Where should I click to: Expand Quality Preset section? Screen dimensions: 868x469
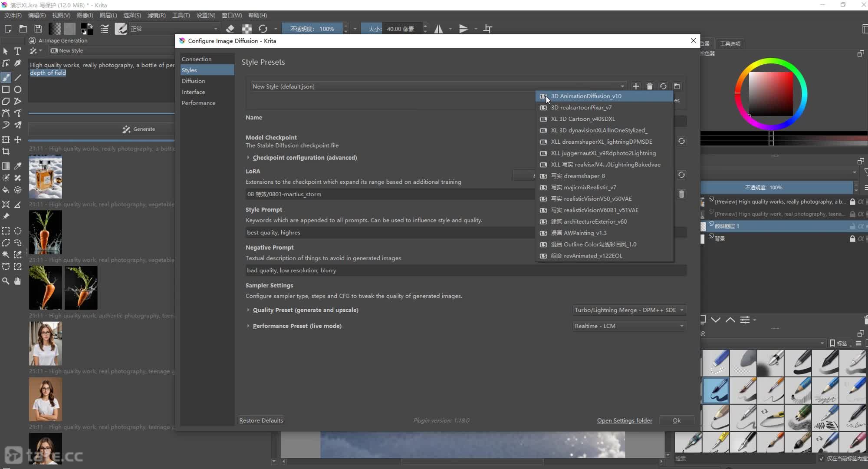click(248, 310)
